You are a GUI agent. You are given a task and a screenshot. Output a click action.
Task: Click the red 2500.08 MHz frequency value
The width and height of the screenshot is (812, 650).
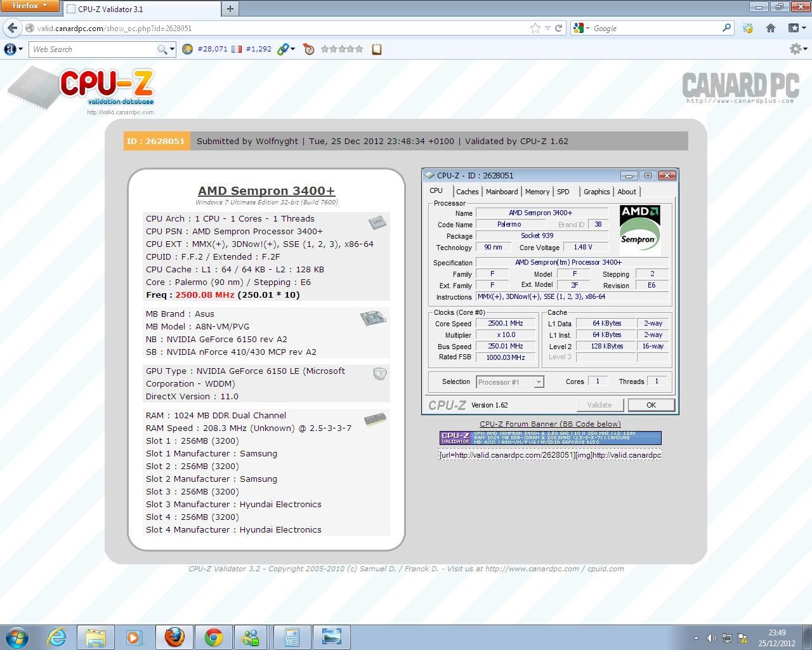coord(205,295)
